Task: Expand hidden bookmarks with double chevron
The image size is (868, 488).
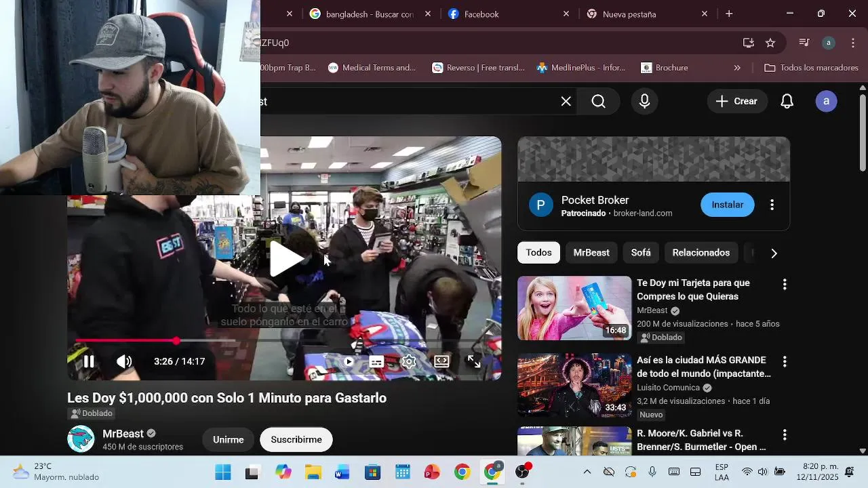Action: [x=737, y=68]
